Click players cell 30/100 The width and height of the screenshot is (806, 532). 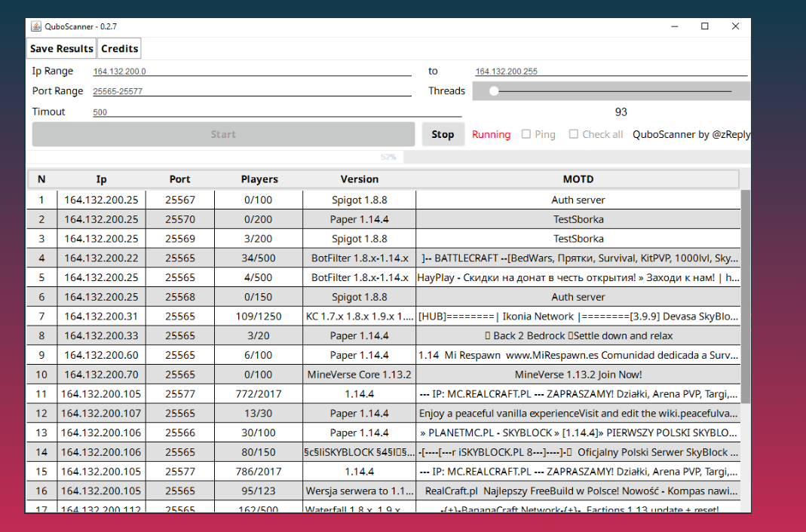259,433
